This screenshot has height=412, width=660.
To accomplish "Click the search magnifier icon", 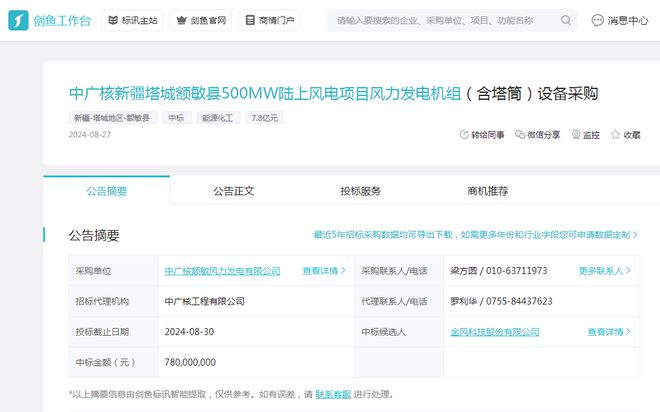I will tap(566, 20).
